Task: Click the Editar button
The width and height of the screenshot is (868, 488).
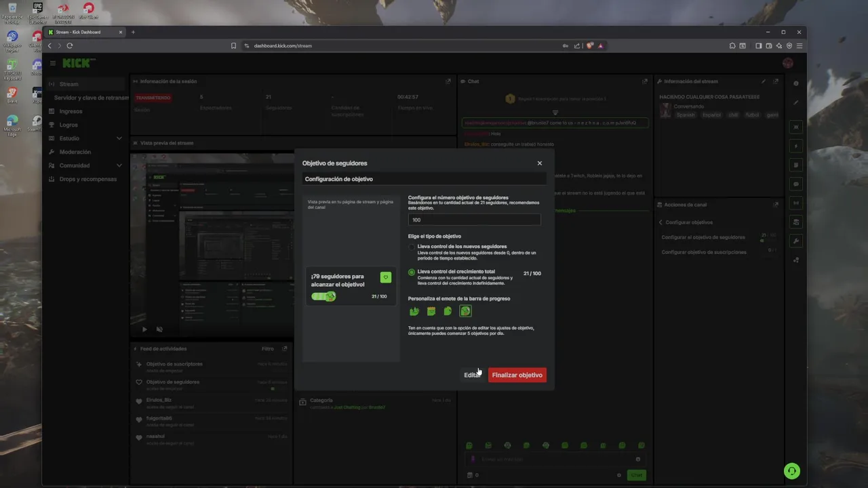Action: [x=472, y=375]
